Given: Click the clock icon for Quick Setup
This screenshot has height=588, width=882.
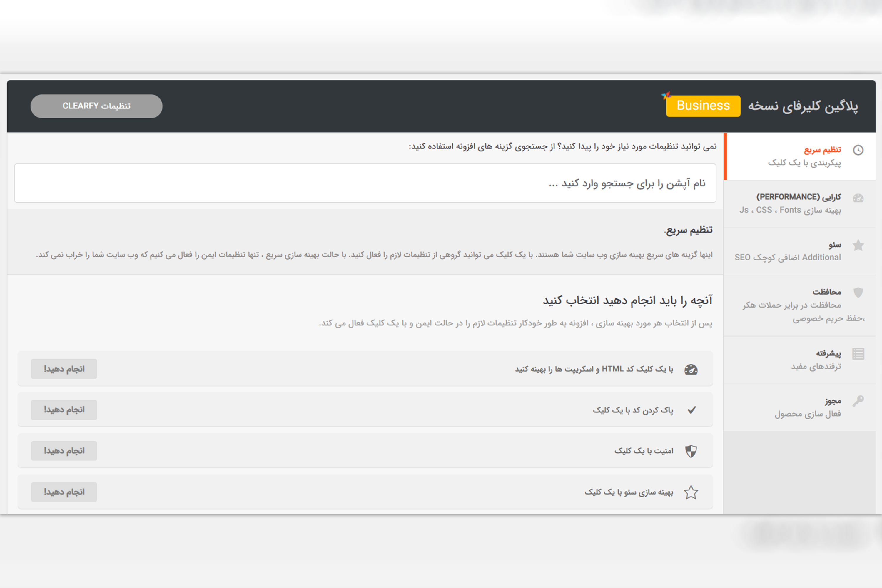Looking at the screenshot, I should pos(858,150).
